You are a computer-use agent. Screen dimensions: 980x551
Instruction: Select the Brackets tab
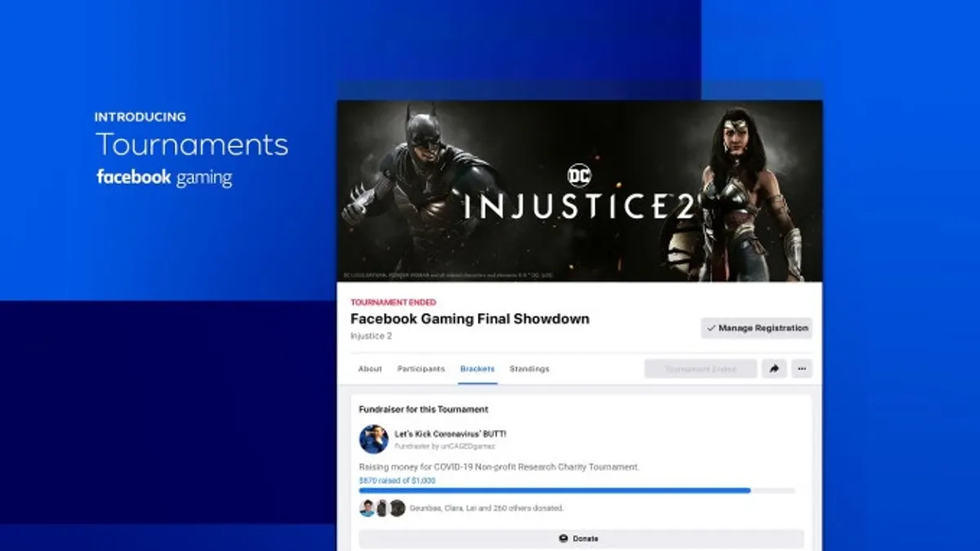(477, 369)
